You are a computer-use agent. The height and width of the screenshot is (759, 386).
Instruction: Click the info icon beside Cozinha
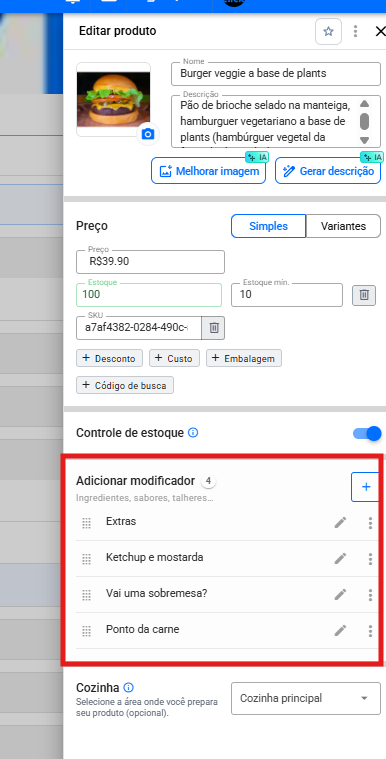click(x=128, y=687)
